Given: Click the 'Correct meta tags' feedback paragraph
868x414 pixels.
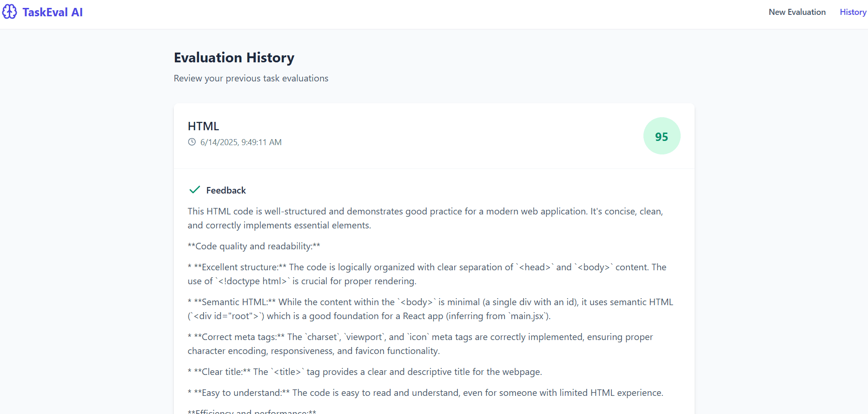Looking at the screenshot, I should tap(420, 344).
